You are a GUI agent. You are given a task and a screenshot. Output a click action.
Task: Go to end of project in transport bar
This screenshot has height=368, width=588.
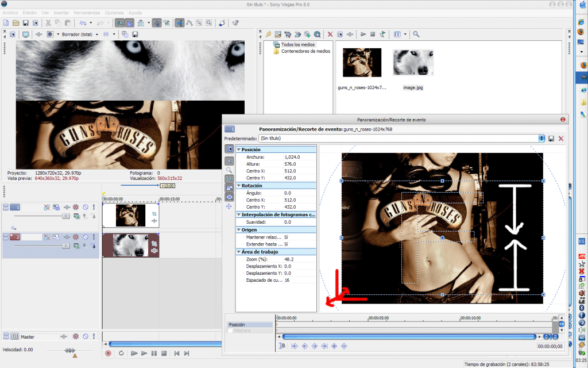tap(187, 354)
